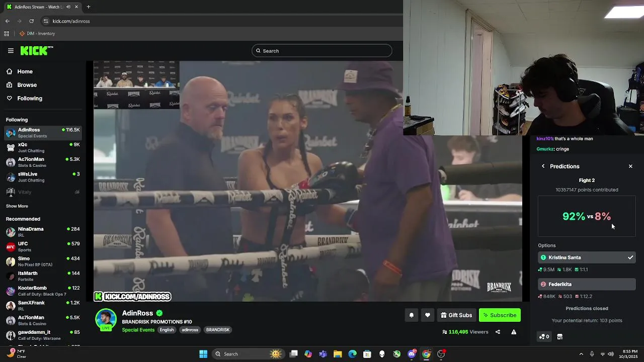Image resolution: width=644 pixels, height=362 pixels.
Task: Click the English tag
Action: click(x=167, y=330)
